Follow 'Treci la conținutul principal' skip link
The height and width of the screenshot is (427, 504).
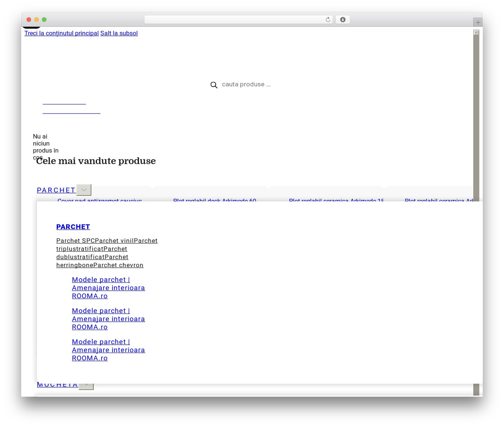click(x=61, y=33)
